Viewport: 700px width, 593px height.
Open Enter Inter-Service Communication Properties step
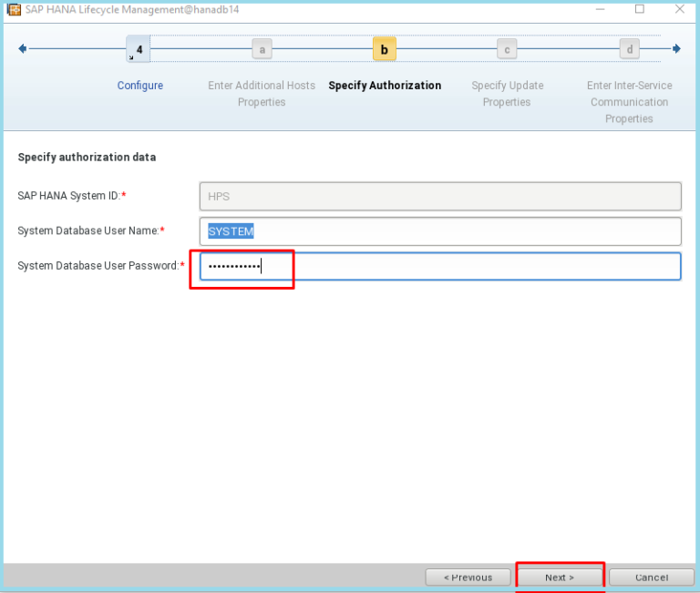tap(630, 102)
